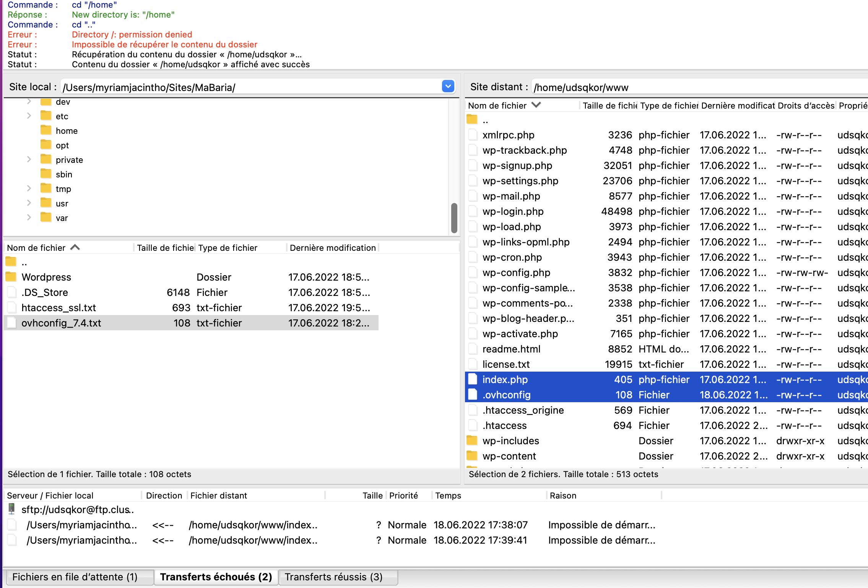The image size is (868, 588).
Task: Open Fichiers en file d'attente tab
Action: pyautogui.click(x=75, y=577)
